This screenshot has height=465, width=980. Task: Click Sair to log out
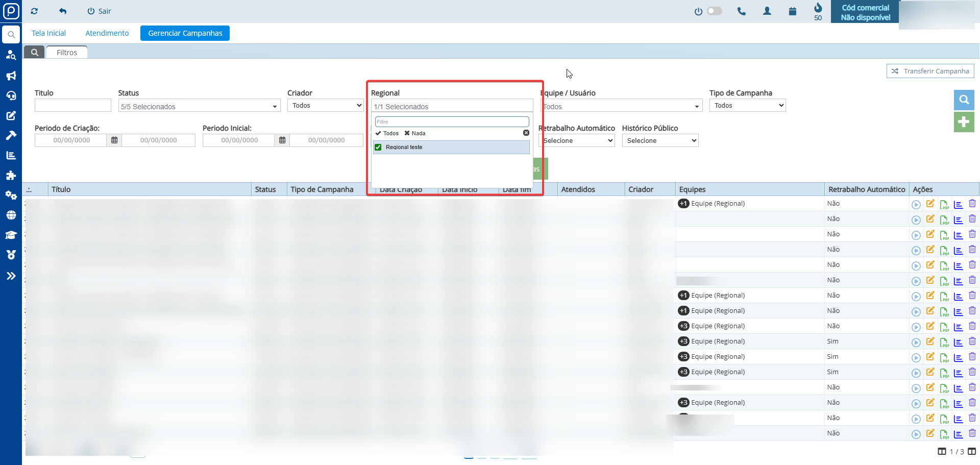click(99, 11)
